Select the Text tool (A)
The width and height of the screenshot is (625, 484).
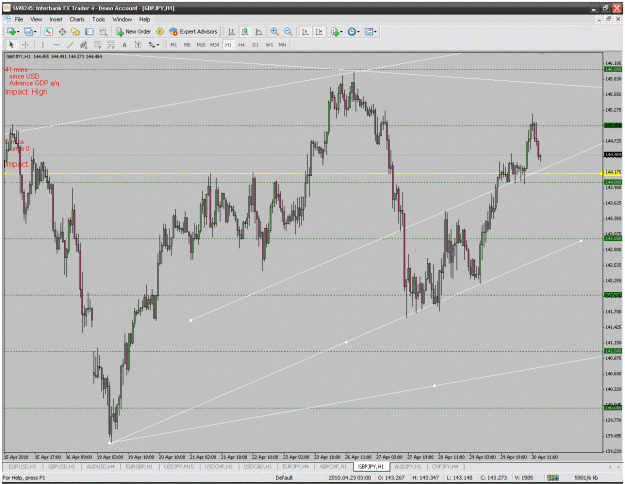124,45
